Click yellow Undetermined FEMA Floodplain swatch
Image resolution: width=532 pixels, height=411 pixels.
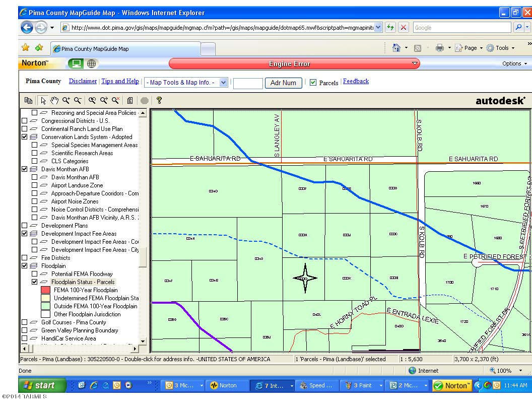pos(45,298)
